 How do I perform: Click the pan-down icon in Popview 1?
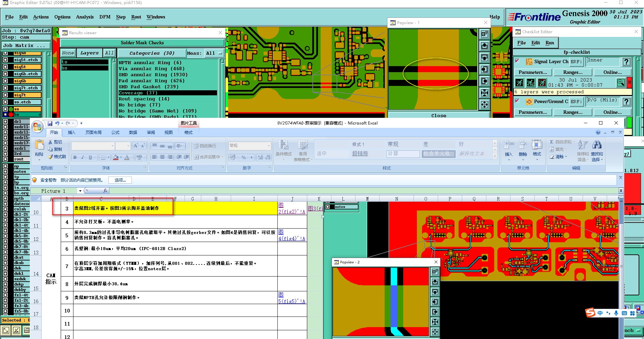pos(484,57)
